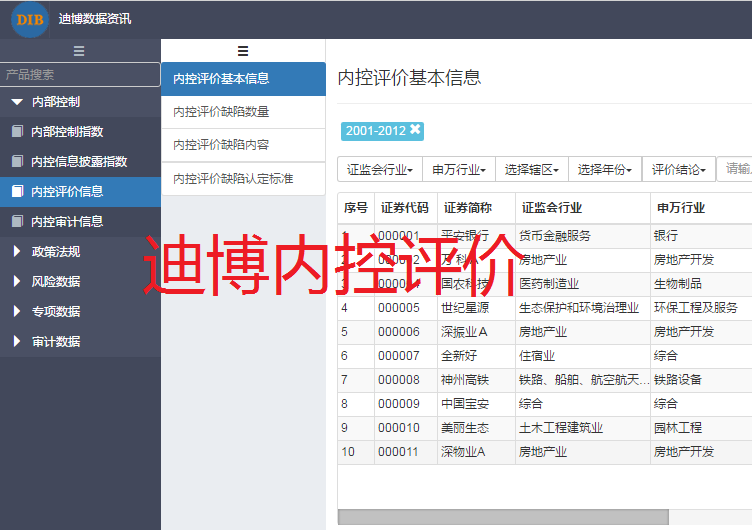
Task: Open the 选择辖区 dropdown filter
Action: click(532, 169)
